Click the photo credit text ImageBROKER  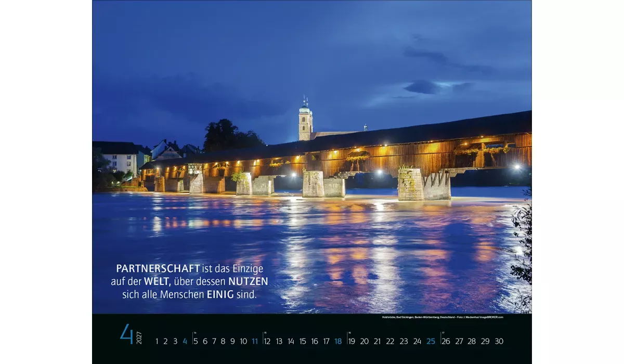[x=491, y=318]
